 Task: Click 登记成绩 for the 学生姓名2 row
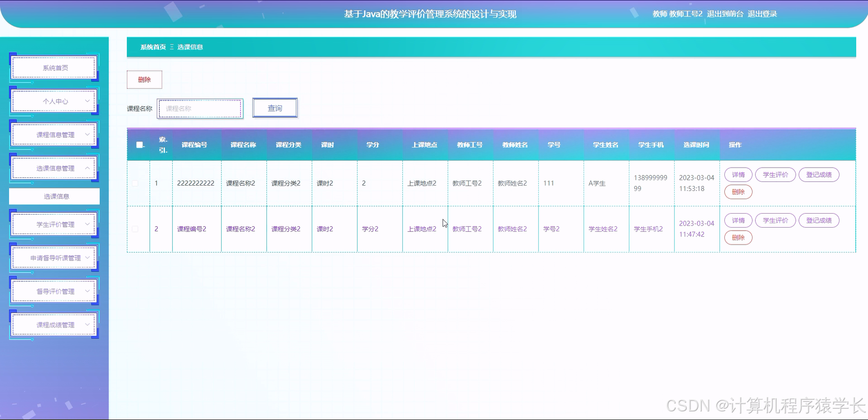(819, 220)
